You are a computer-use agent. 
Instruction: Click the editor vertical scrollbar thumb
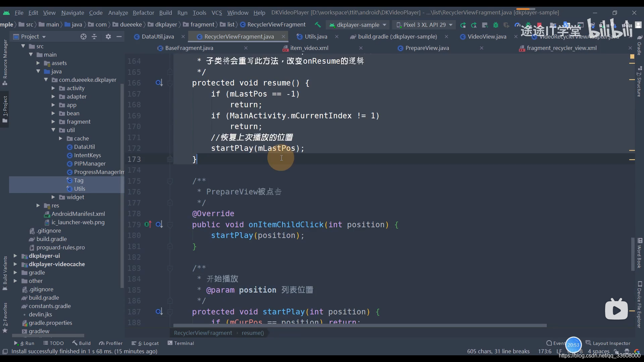coord(633,254)
